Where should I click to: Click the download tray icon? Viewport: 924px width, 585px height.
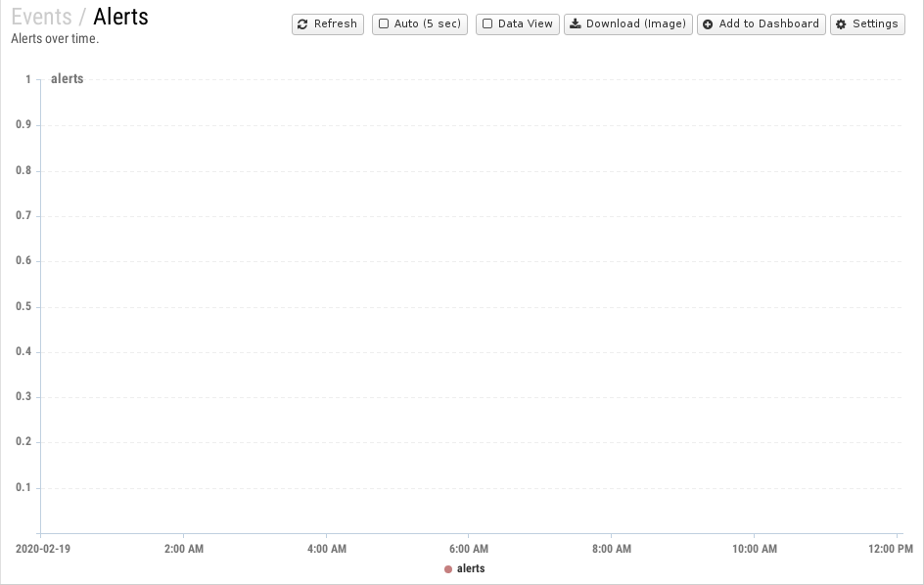click(x=576, y=23)
